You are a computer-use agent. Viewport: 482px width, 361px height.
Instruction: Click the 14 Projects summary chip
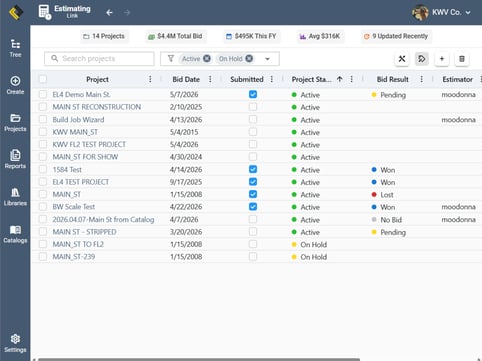pos(104,36)
